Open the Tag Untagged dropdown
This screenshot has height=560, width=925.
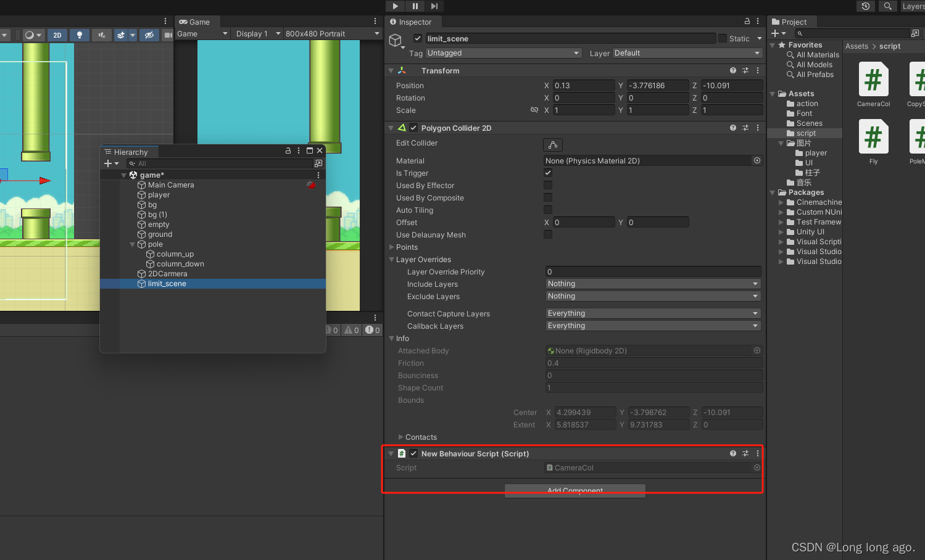[504, 53]
